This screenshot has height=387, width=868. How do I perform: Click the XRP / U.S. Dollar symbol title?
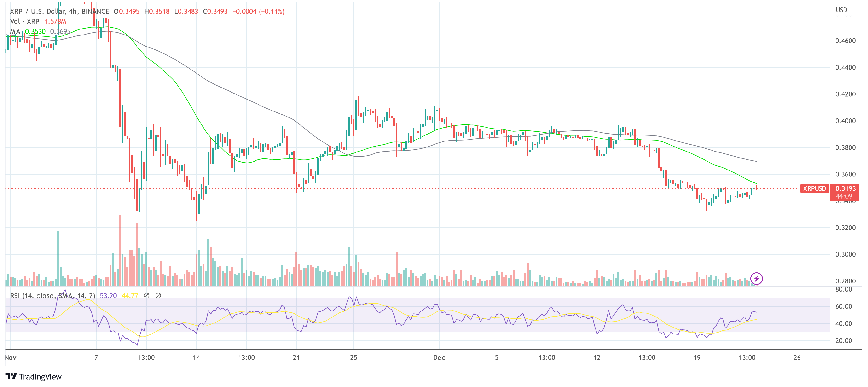[60, 12]
